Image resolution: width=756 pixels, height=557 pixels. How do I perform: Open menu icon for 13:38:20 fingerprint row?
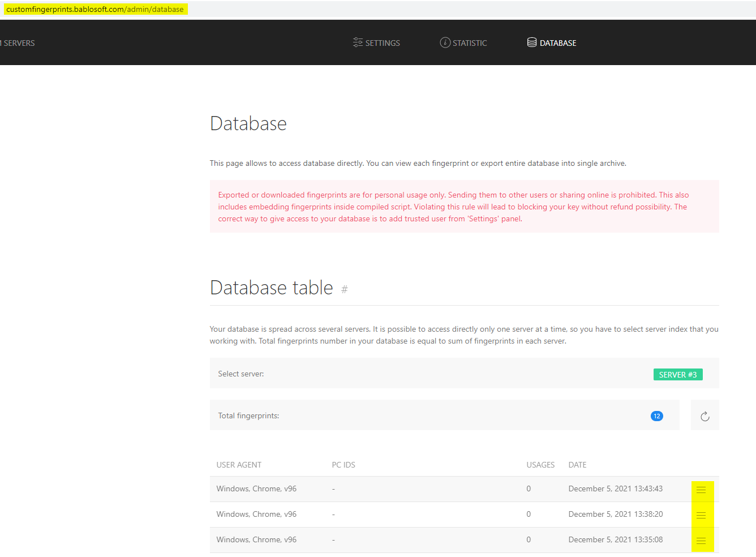click(x=701, y=515)
